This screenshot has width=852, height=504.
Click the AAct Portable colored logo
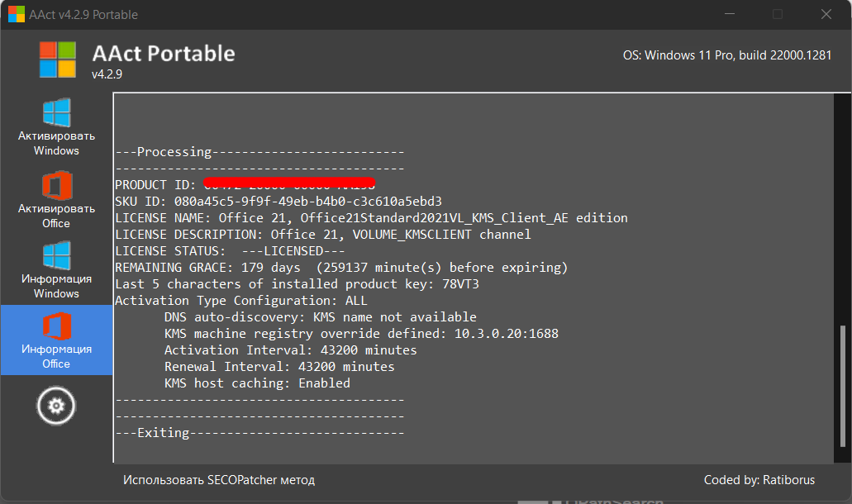click(x=58, y=59)
